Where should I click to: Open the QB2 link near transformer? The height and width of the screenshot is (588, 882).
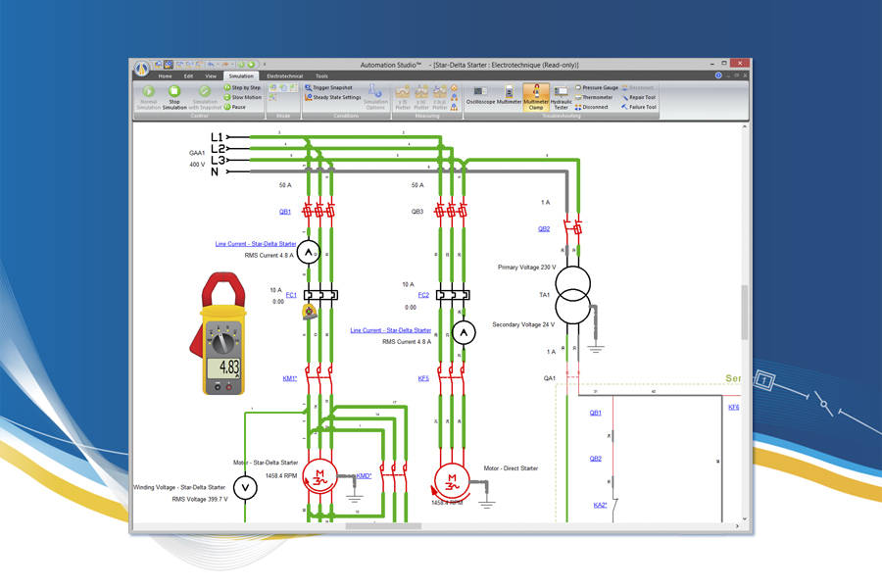pos(544,229)
